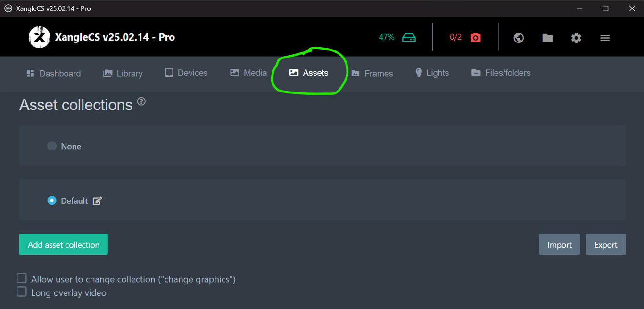
Task: Click the Add asset collection button
Action: pos(64,244)
